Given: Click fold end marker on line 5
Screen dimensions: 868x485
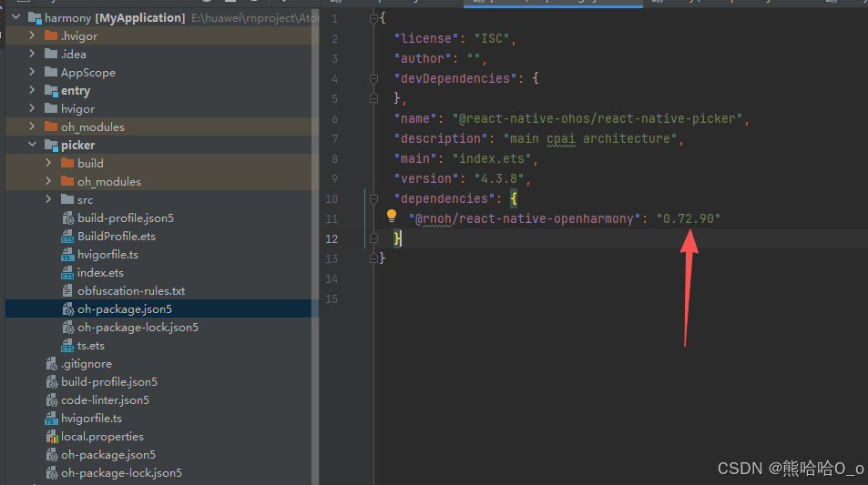Looking at the screenshot, I should pyautogui.click(x=373, y=98).
